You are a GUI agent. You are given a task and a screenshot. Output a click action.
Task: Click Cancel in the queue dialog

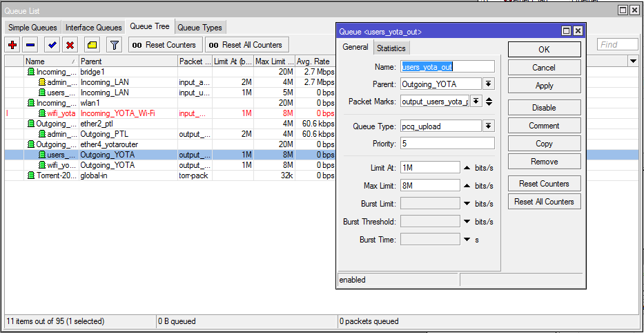(544, 68)
